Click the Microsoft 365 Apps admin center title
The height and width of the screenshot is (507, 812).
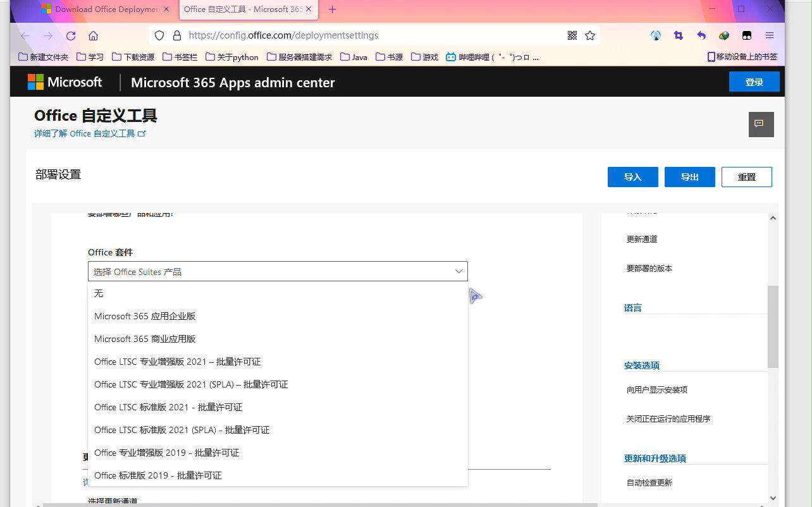(233, 82)
